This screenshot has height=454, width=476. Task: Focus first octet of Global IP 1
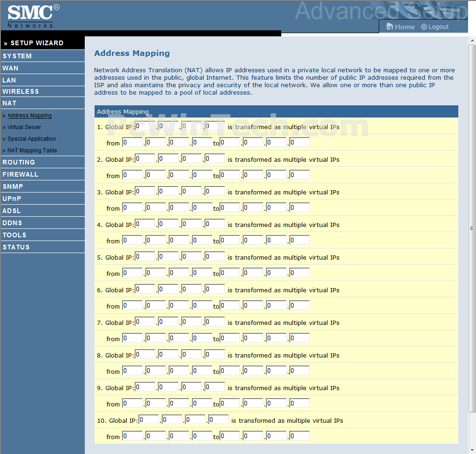tap(145, 126)
